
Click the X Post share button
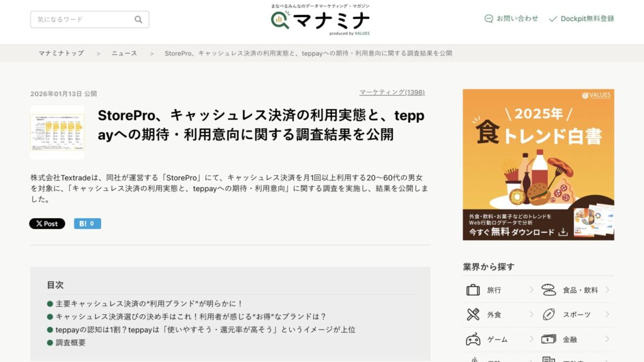[47, 224]
